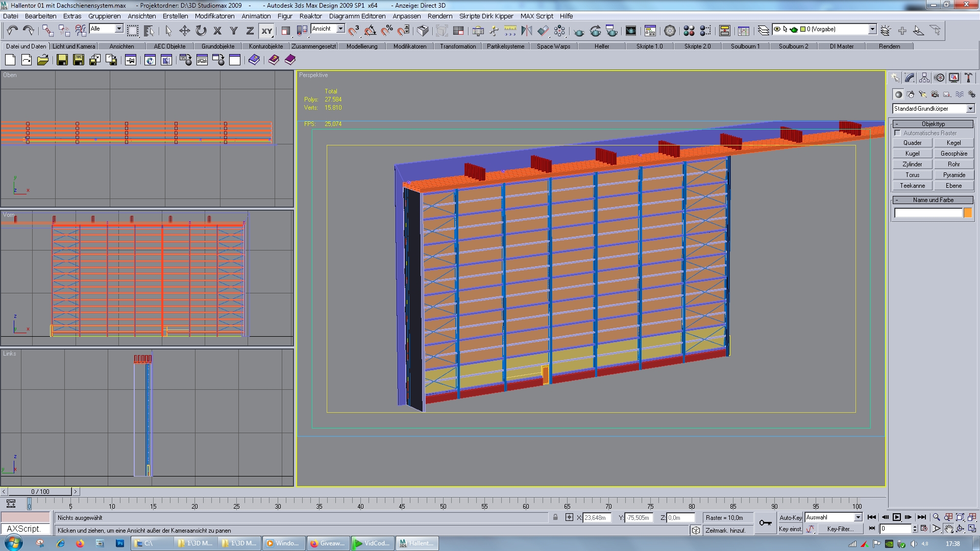Click the Key-Filter button

[x=840, y=529]
